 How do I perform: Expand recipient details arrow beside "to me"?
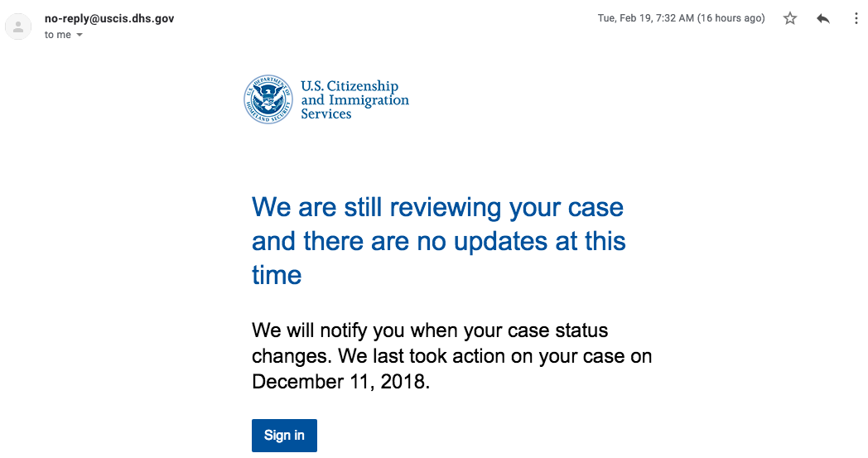[x=80, y=35]
